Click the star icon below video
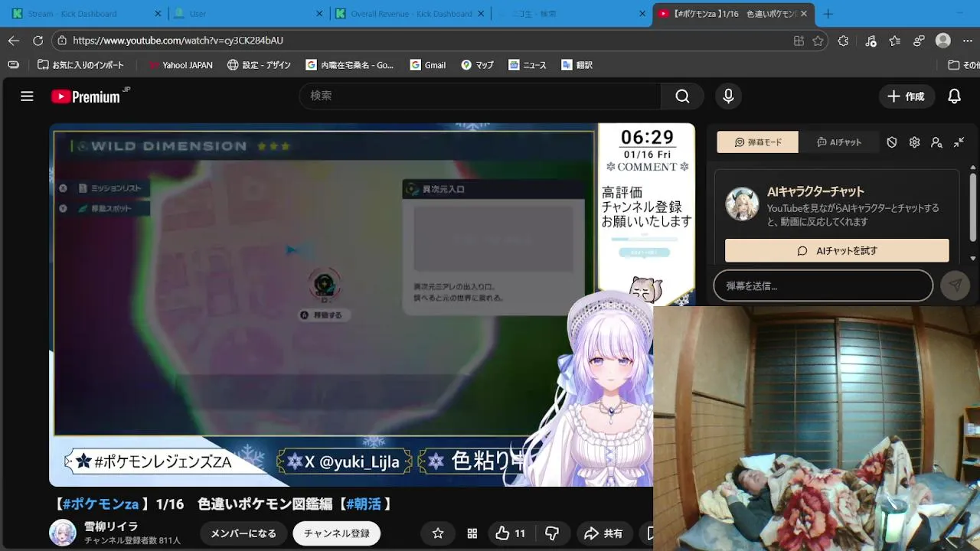This screenshot has height=551, width=980. pos(438,533)
